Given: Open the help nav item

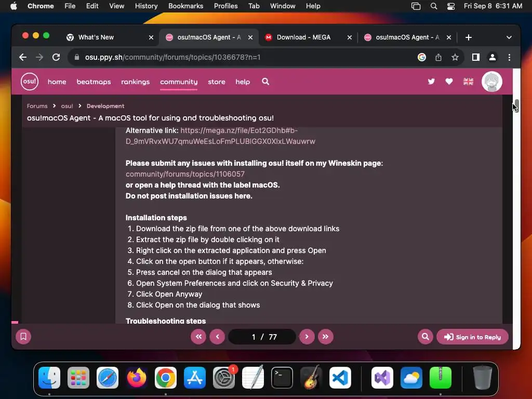Looking at the screenshot, I should click(x=243, y=82).
